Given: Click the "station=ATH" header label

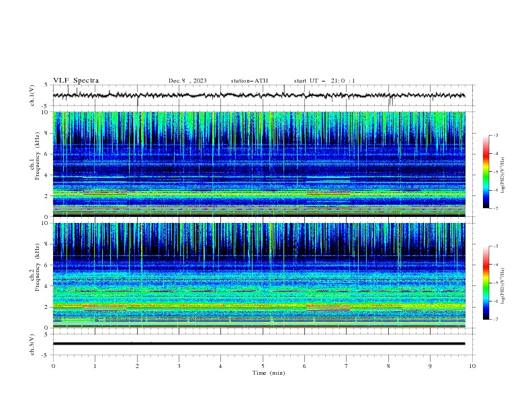Looking at the screenshot, I should pos(249,81).
